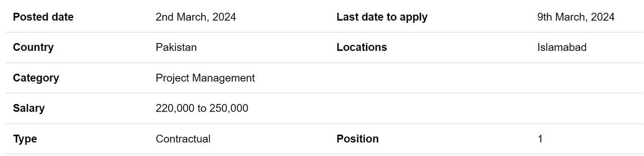The height and width of the screenshot is (156, 644).
Task: Click the word March in posted date
Action: 192,17
